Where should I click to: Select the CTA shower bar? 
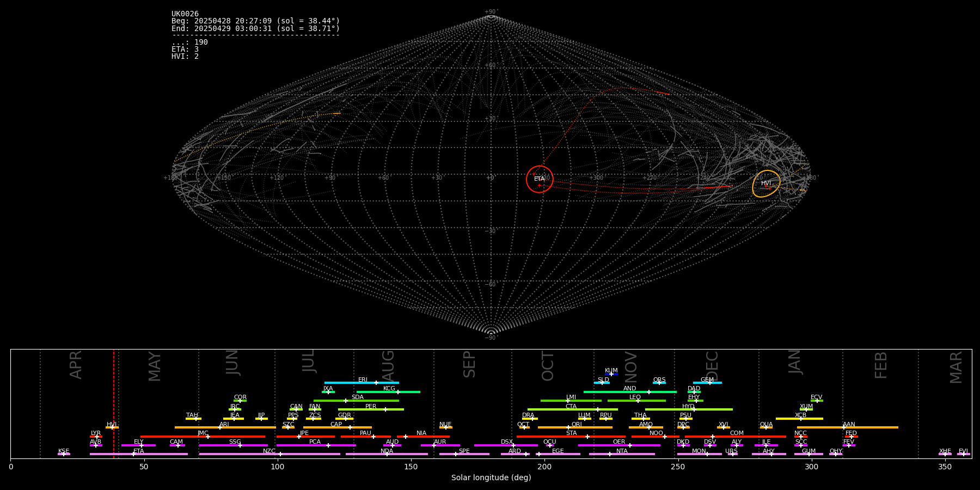click(x=573, y=409)
